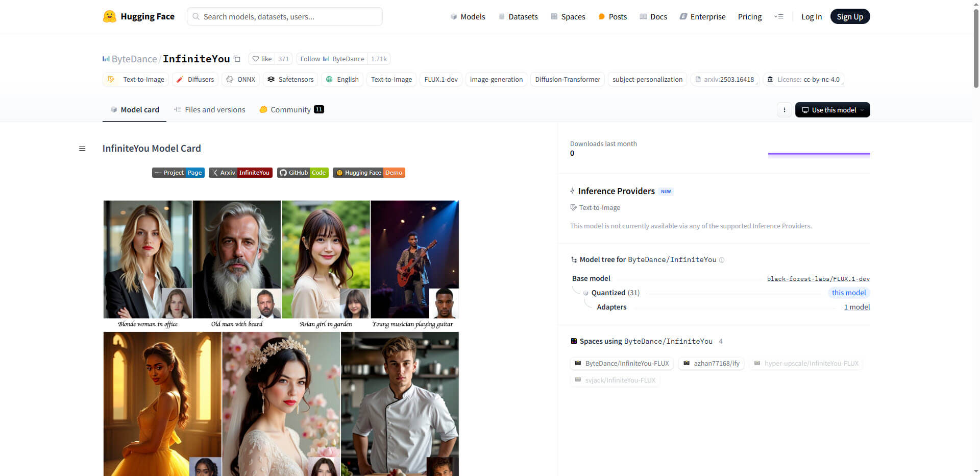
Task: Open the navigation overflow menu icon
Action: coord(778,17)
